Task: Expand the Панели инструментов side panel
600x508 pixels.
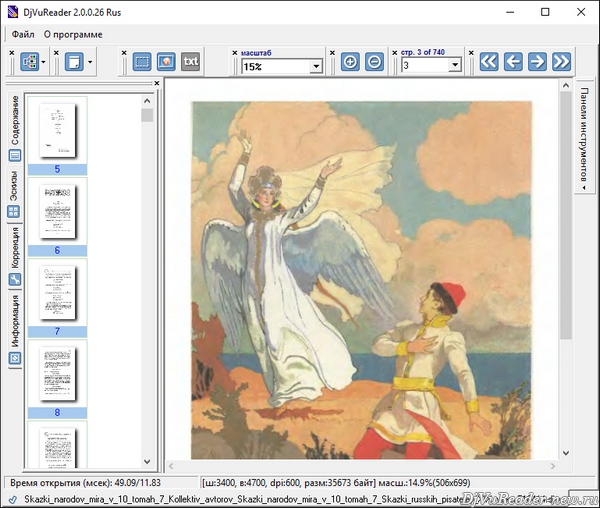Action: click(584, 138)
